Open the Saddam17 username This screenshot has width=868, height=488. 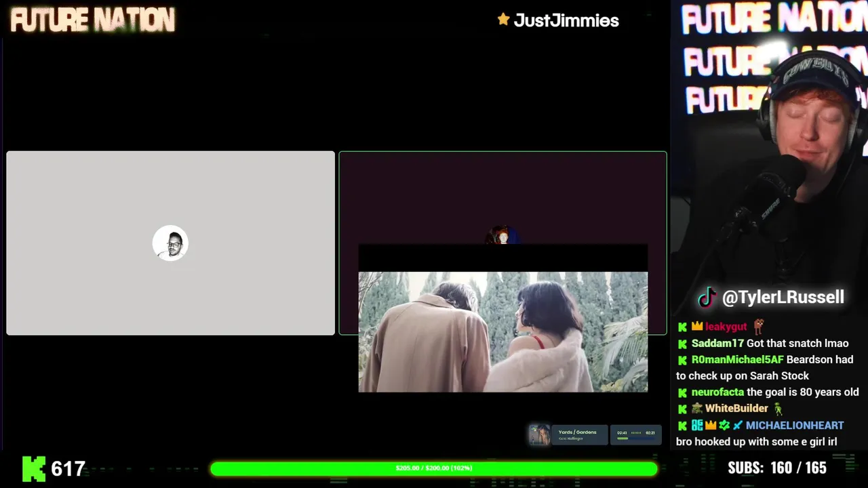pyautogui.click(x=717, y=344)
